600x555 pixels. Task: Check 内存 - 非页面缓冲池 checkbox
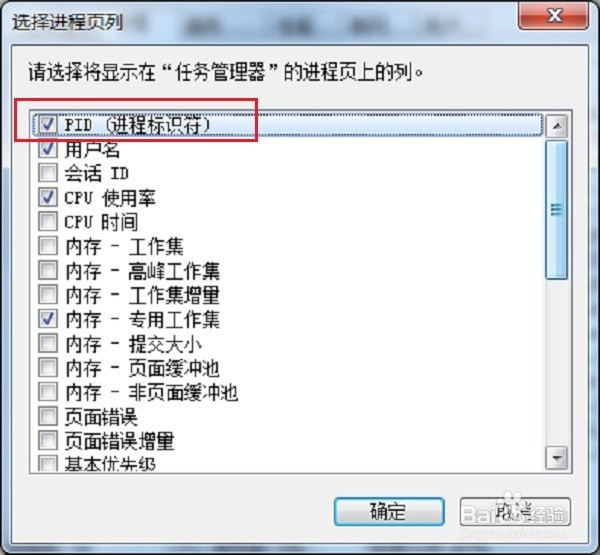click(x=48, y=392)
